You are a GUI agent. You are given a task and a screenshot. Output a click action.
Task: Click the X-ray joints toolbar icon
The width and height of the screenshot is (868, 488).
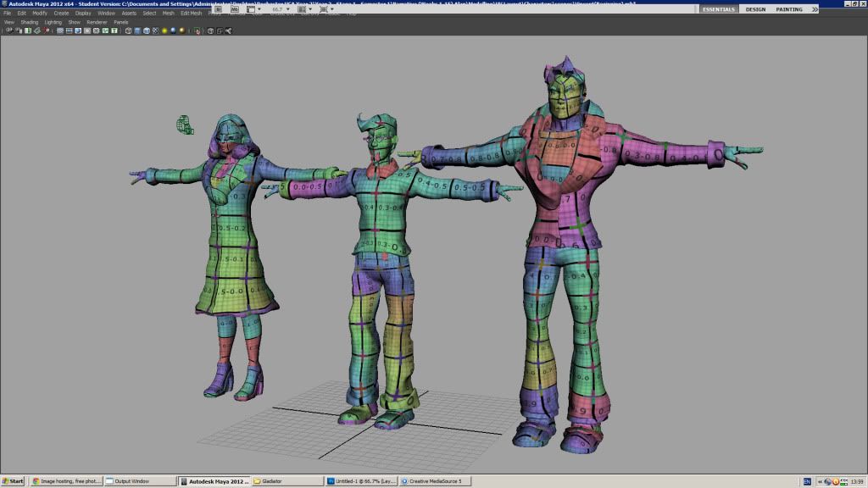tap(229, 31)
